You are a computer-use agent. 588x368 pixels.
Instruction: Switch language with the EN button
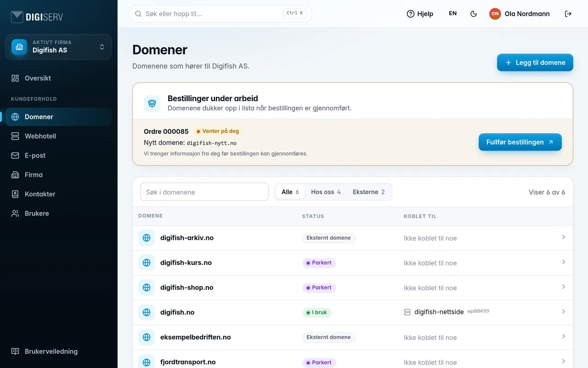tap(452, 14)
